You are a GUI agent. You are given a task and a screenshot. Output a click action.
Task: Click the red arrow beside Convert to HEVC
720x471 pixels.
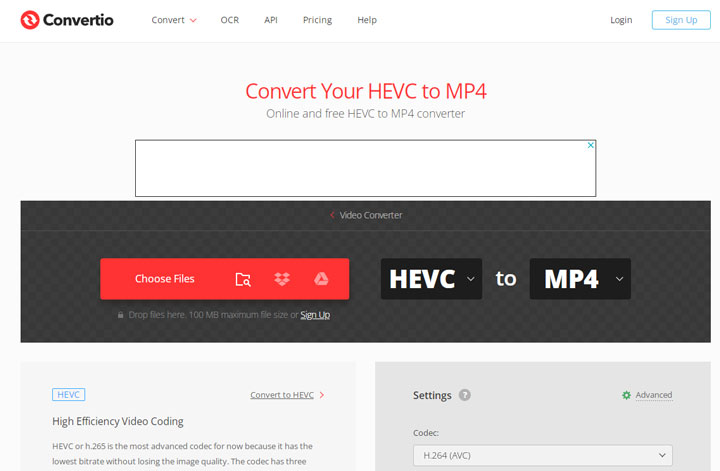(322, 395)
